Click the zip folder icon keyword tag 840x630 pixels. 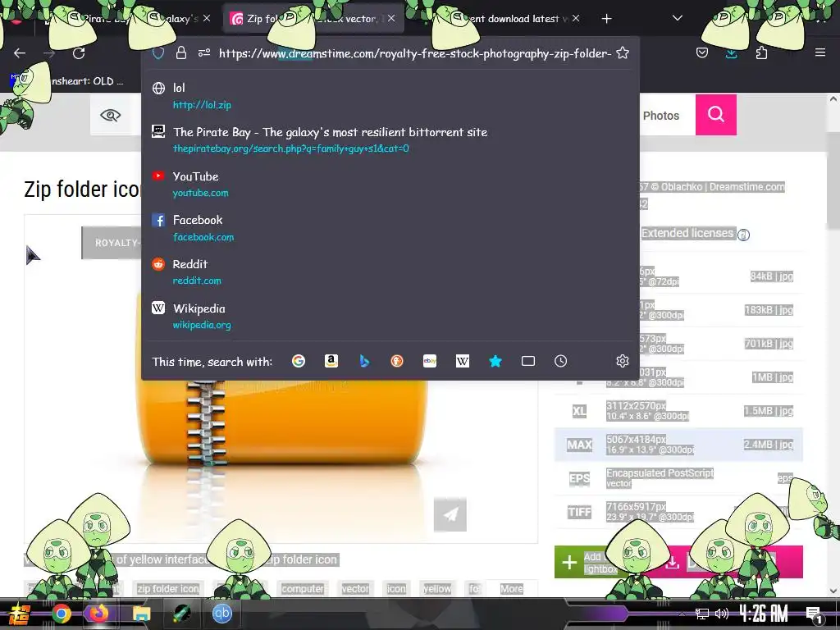coord(167,589)
